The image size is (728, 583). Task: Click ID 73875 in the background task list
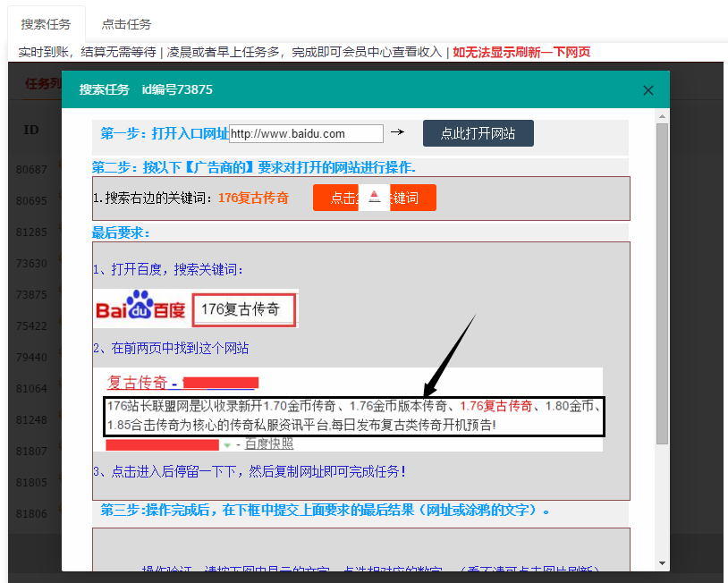[31, 295]
